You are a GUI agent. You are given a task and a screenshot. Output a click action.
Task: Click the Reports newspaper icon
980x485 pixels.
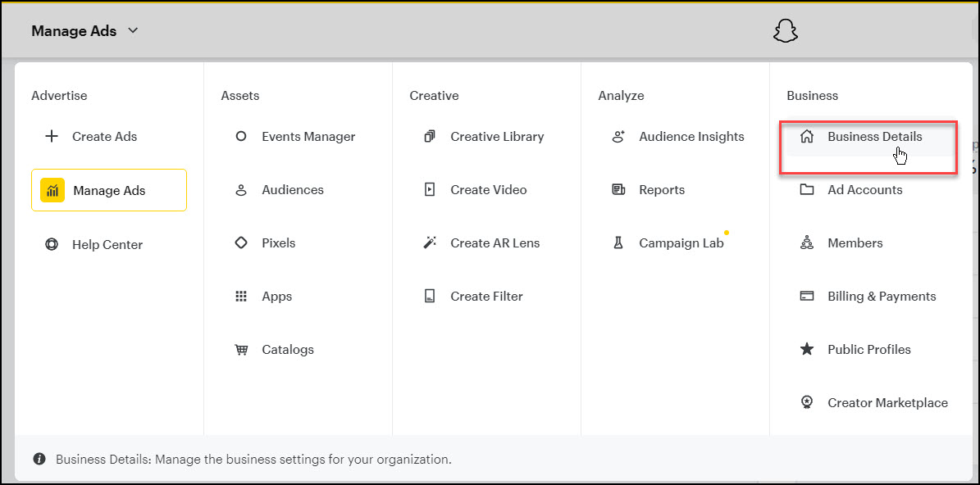(618, 190)
